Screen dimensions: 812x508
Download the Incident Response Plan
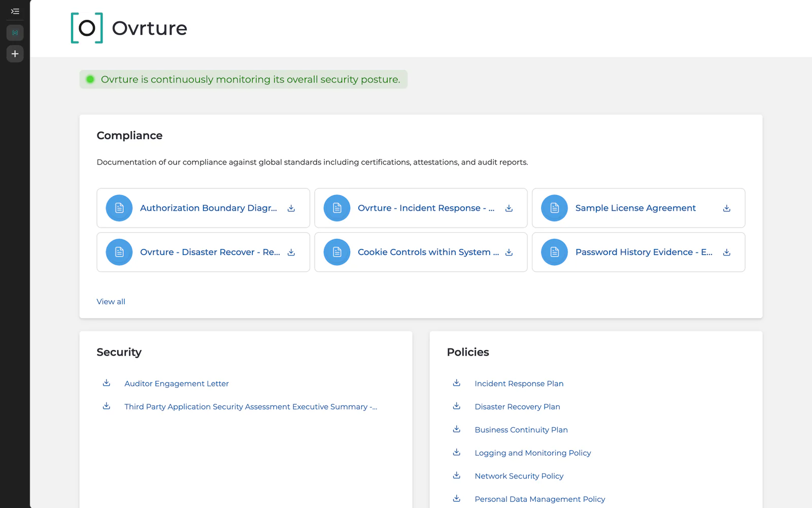(x=457, y=383)
